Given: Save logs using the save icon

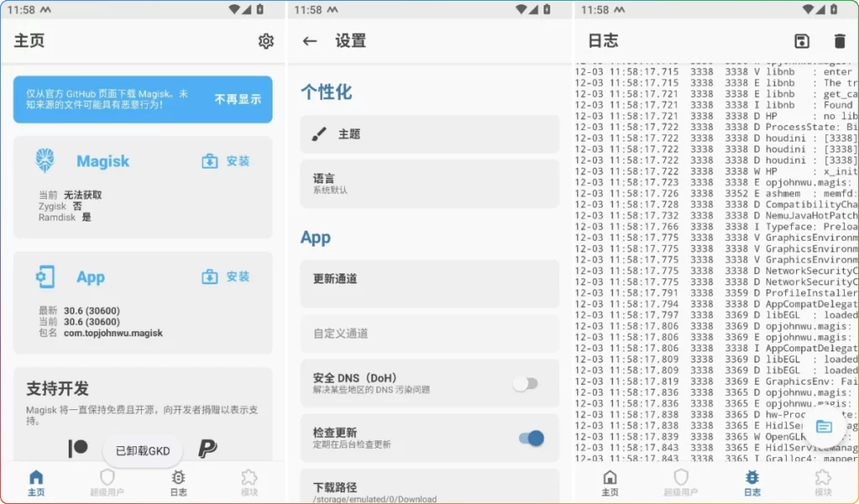Looking at the screenshot, I should [x=801, y=40].
